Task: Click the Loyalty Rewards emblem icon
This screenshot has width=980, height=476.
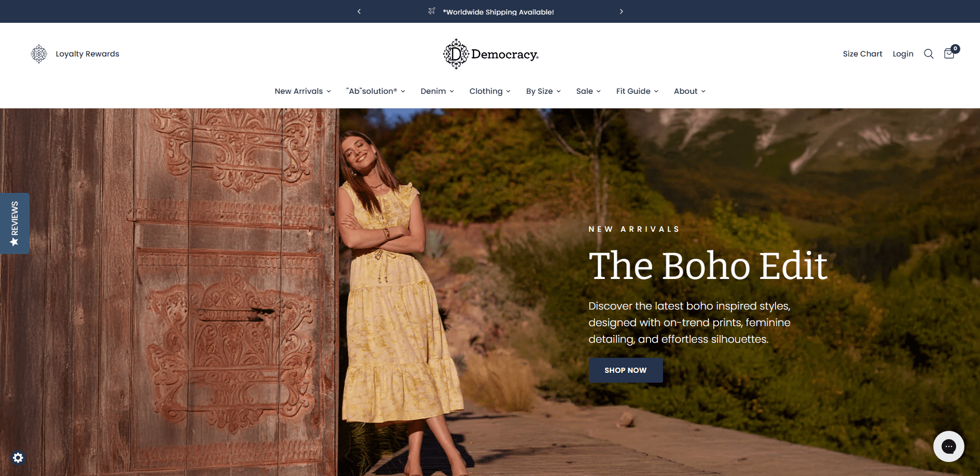Action: (39, 54)
